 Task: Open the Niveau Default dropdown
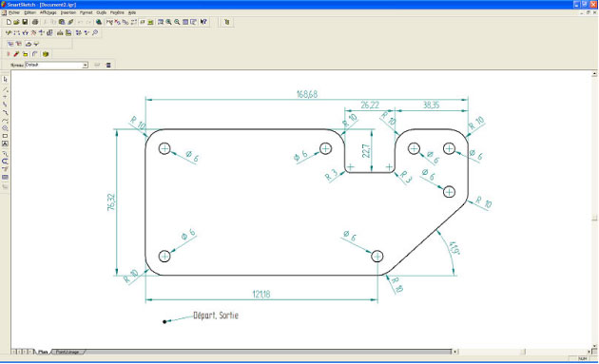click(x=86, y=66)
